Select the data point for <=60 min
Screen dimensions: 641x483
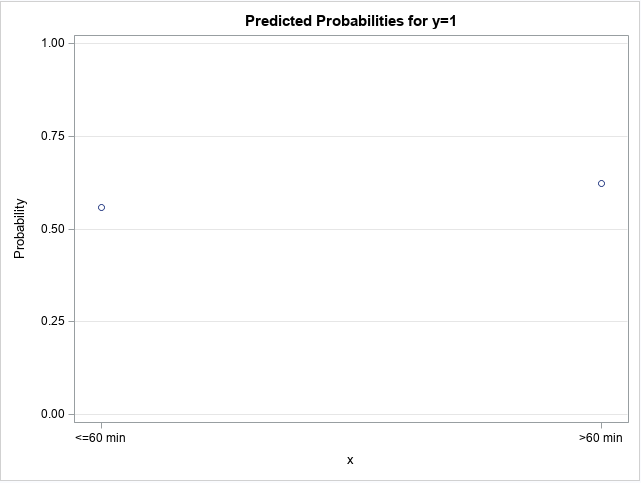pyautogui.click(x=101, y=207)
